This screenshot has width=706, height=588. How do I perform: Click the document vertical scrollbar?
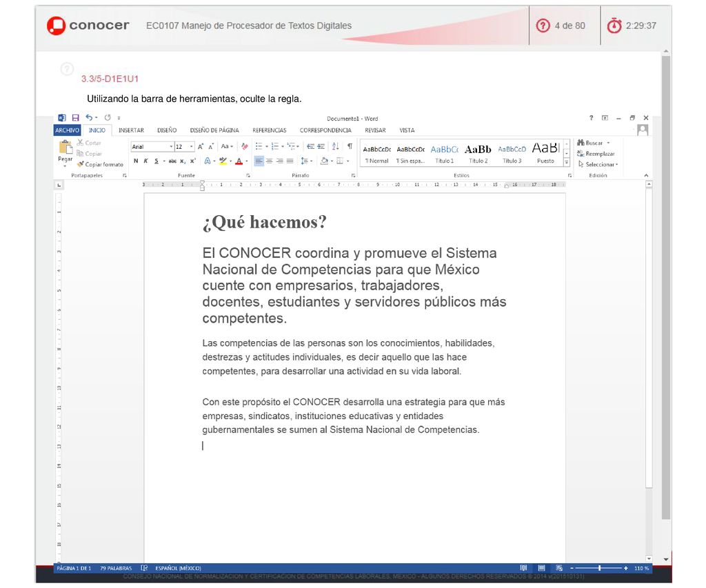point(649,338)
